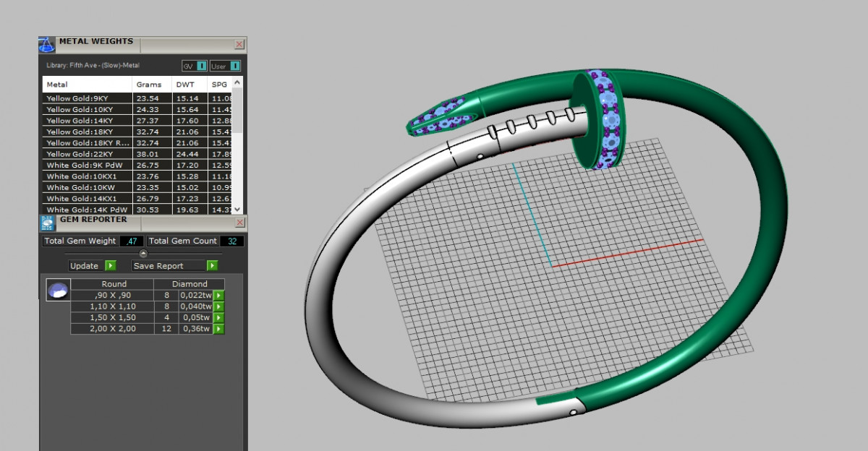Image resolution: width=868 pixels, height=451 pixels.
Task: Click the DWT column header
Action: [x=190, y=85]
